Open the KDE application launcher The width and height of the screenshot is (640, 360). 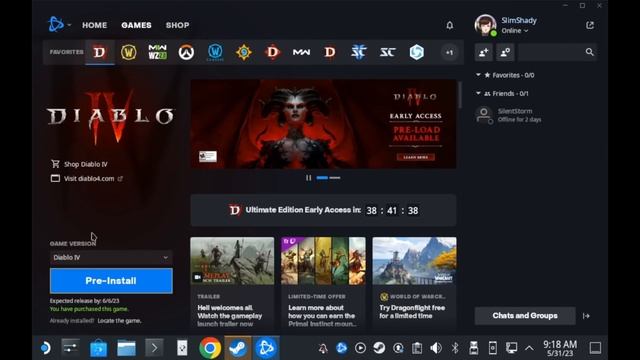pyautogui.click(x=45, y=348)
